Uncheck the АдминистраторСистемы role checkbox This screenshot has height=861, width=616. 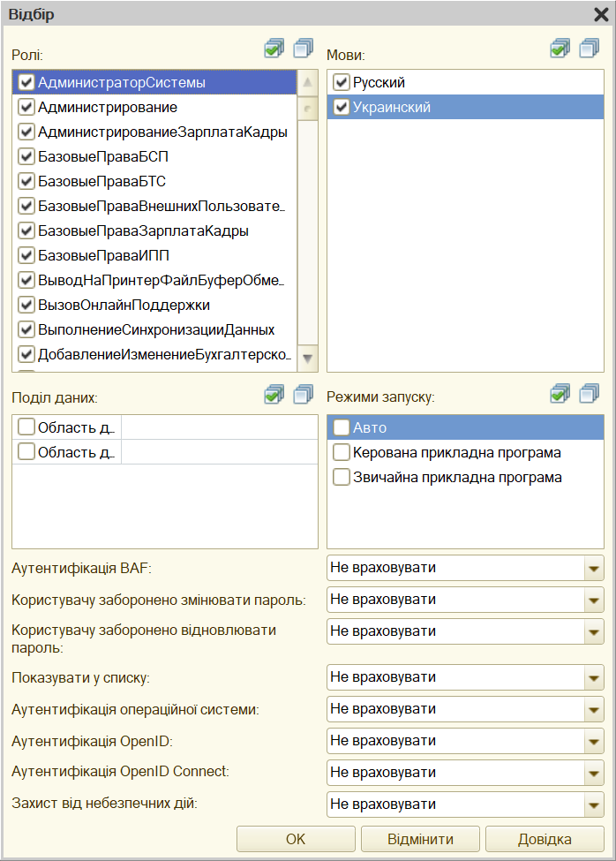[x=26, y=82]
